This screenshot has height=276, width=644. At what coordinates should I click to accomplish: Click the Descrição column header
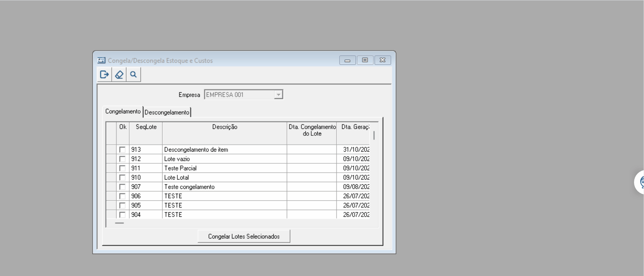pyautogui.click(x=225, y=133)
